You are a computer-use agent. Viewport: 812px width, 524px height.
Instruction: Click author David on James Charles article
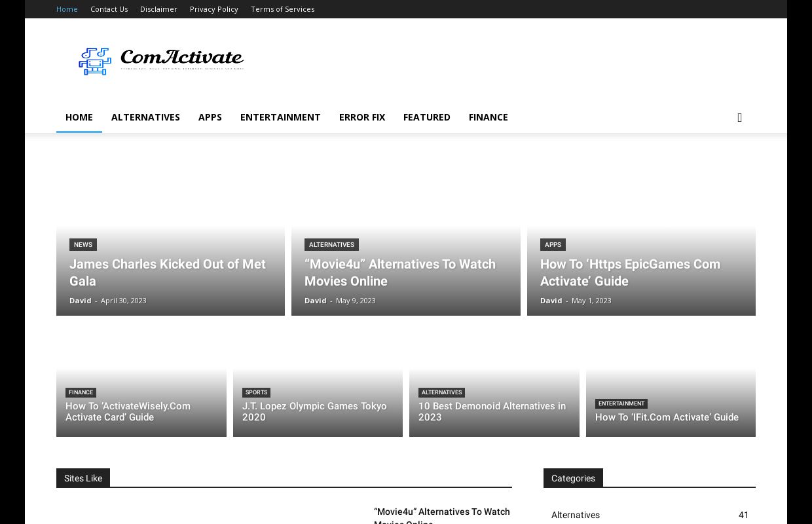[x=81, y=301]
